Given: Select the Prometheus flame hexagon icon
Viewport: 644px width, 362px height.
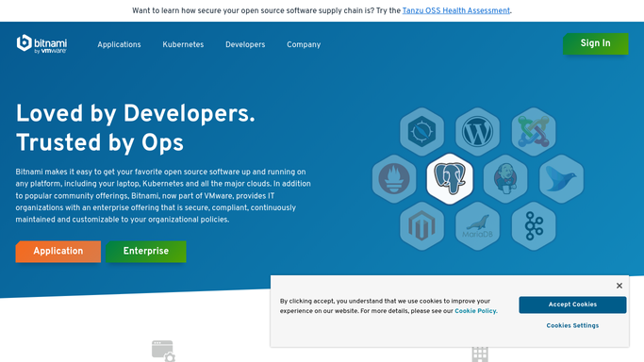Looking at the screenshot, I should coord(394,179).
